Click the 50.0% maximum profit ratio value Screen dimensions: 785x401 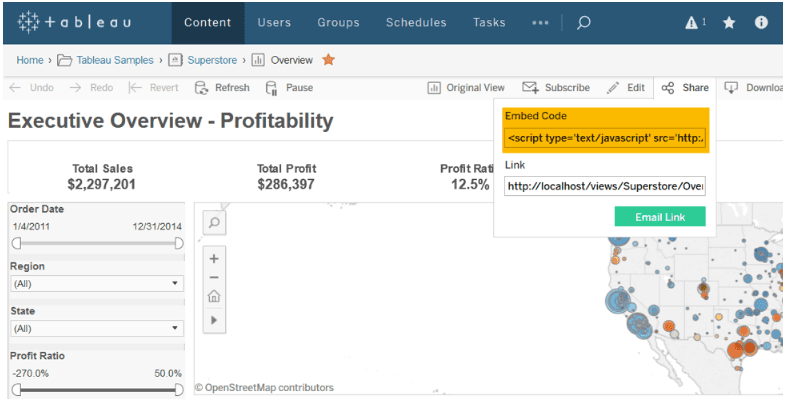(x=168, y=373)
